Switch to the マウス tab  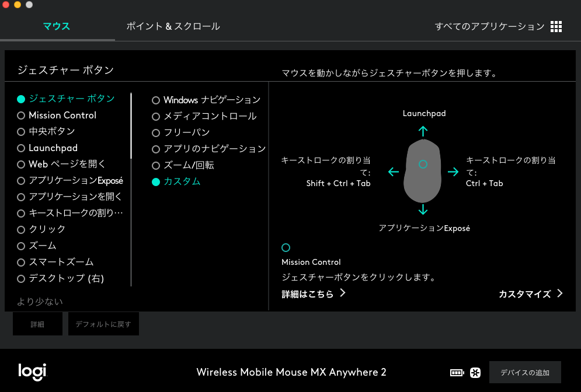(56, 26)
